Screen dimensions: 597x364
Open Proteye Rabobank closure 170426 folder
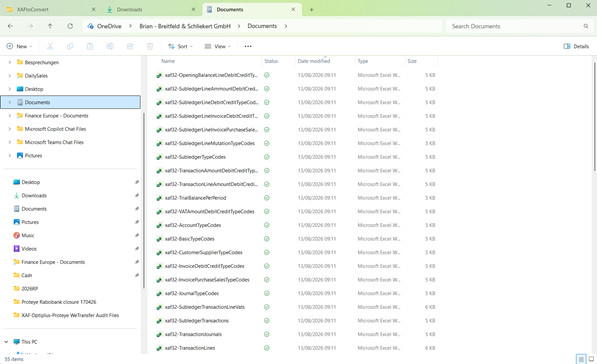pyautogui.click(x=59, y=302)
